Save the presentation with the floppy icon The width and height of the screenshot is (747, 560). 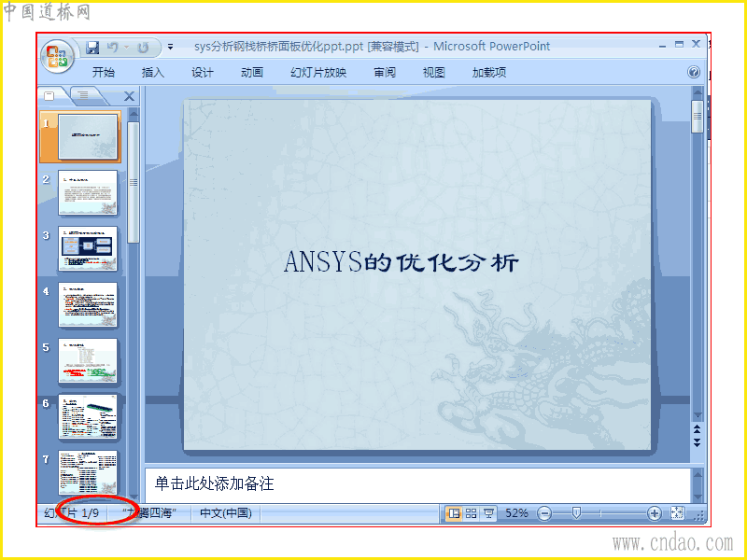point(92,48)
